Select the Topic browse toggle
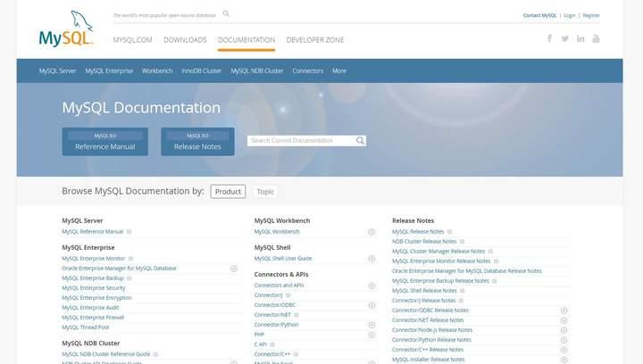Image resolution: width=643 pixels, height=364 pixels. 265,191
